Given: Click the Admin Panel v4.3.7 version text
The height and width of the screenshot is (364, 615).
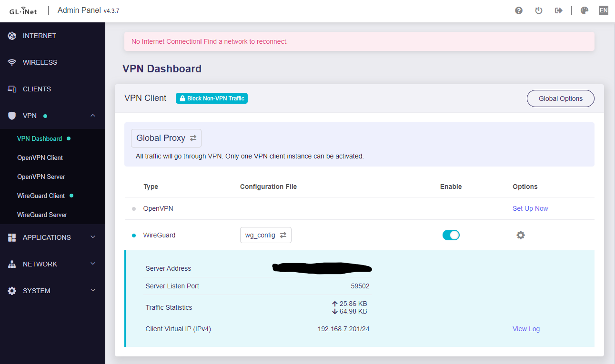Looking at the screenshot, I should pos(88,10).
